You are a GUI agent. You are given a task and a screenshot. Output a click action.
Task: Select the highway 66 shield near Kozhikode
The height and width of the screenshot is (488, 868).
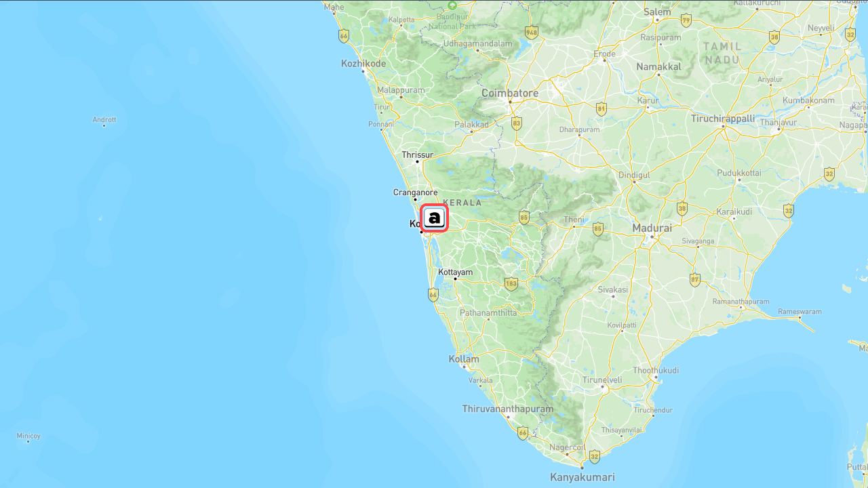tap(344, 36)
